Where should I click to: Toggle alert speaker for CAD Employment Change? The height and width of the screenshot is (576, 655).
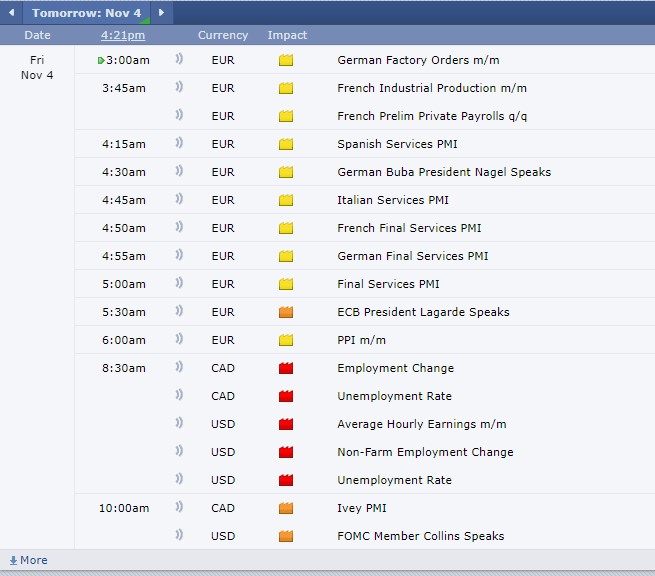[x=180, y=368]
